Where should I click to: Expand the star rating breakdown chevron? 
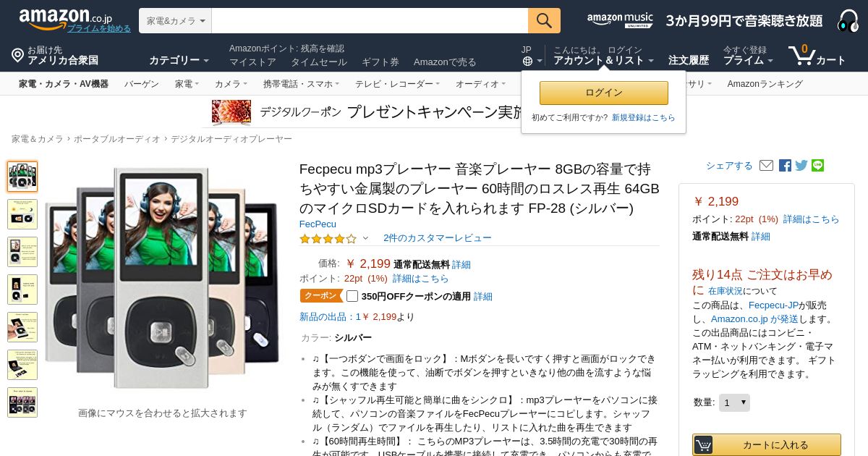365,238
